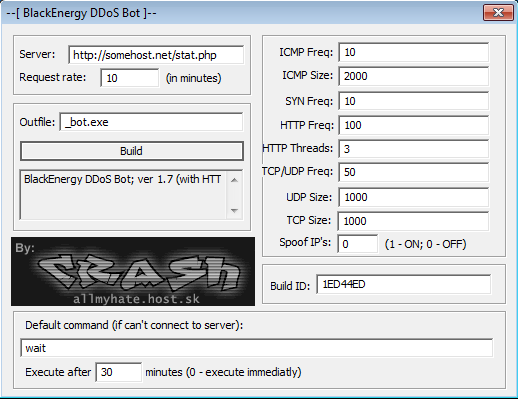The width and height of the screenshot is (518, 399).
Task: Click the log box scroll up arrow
Action: click(x=234, y=180)
